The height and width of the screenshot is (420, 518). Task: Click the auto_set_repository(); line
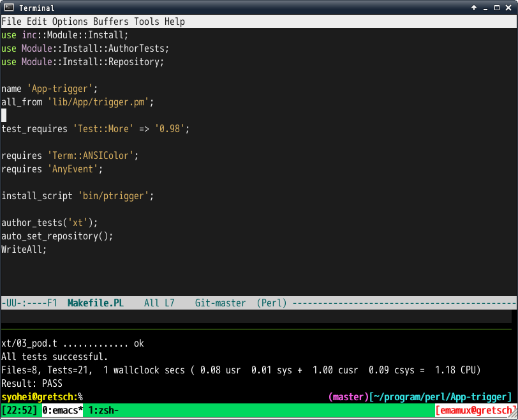[x=57, y=236]
